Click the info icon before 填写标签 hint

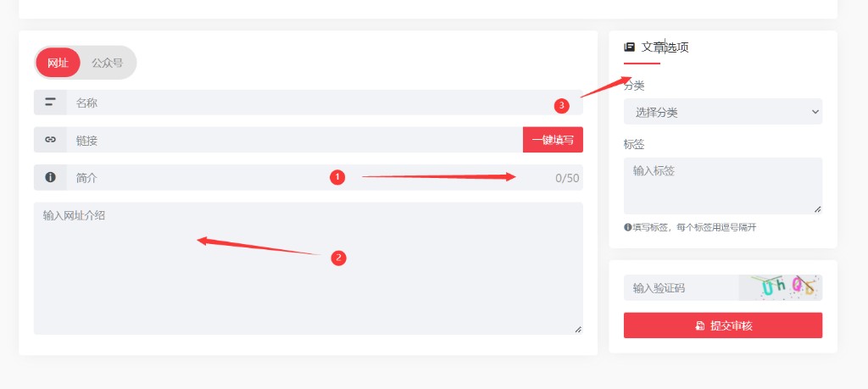tap(628, 227)
